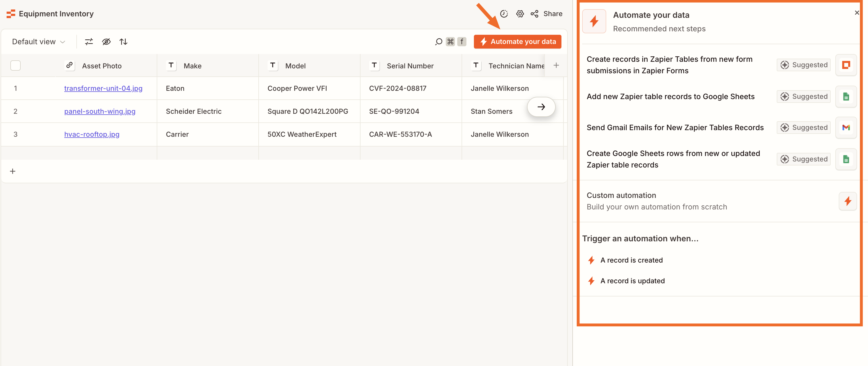
Task: Open panel-south-wing.jpg link
Action: click(100, 111)
